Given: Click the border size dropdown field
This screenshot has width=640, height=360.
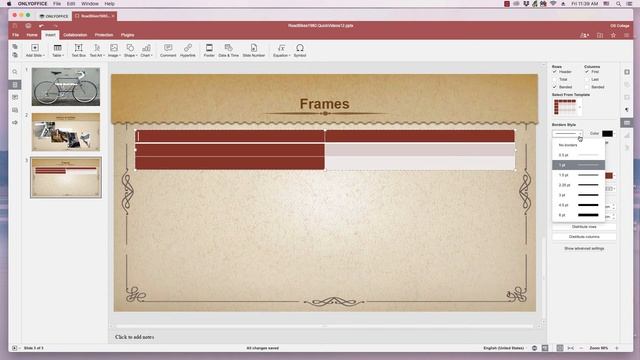Looking at the screenshot, I should [567, 133].
